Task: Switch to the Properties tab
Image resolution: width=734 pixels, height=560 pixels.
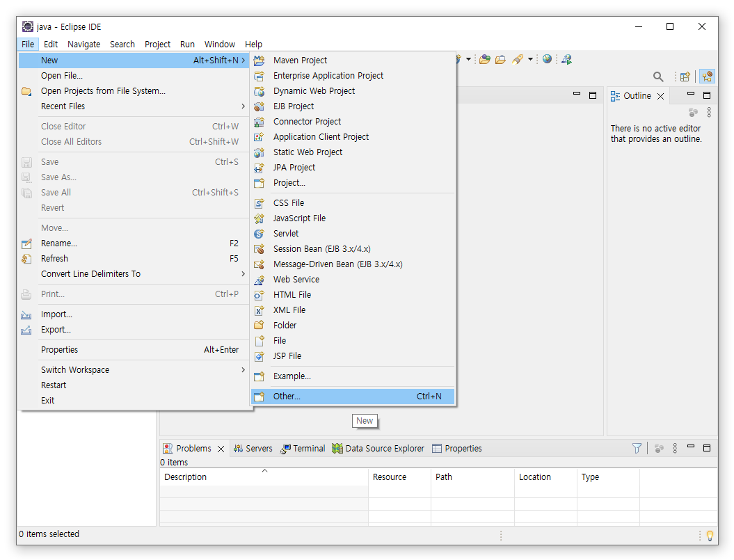Action: pos(457,449)
